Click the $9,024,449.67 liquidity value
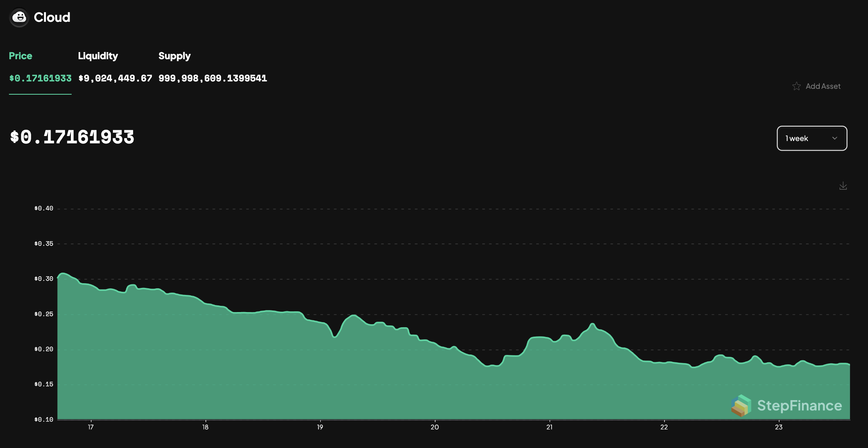868x448 pixels. pyautogui.click(x=115, y=78)
